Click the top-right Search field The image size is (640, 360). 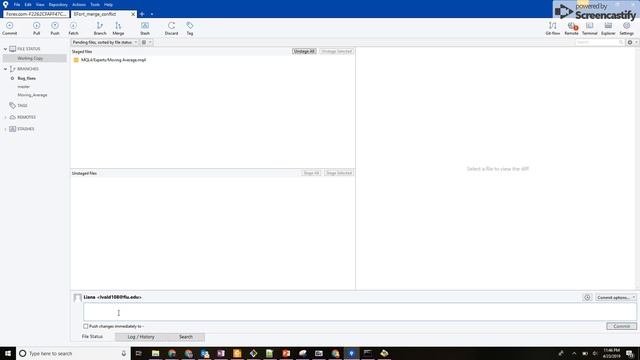[600, 42]
